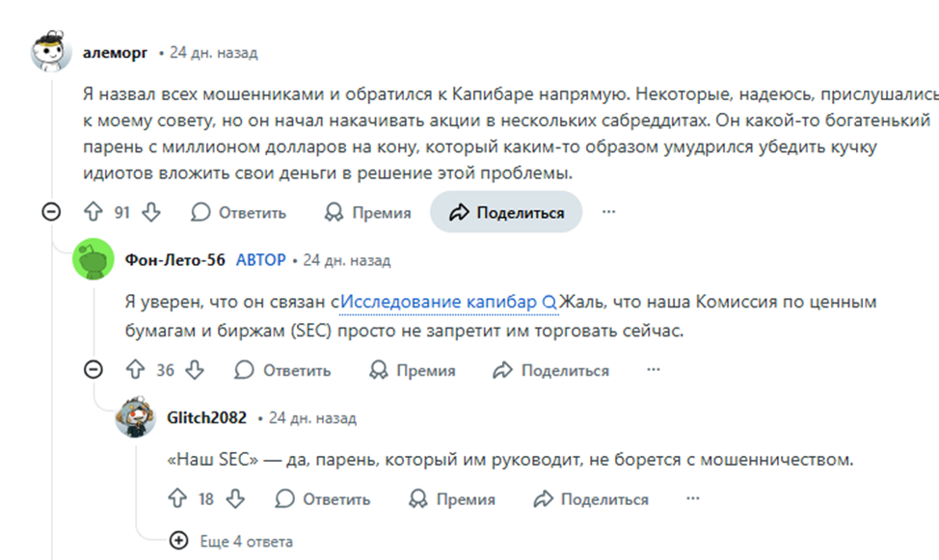Downvote Glitch2082's comment with 18 votes

tap(235, 498)
